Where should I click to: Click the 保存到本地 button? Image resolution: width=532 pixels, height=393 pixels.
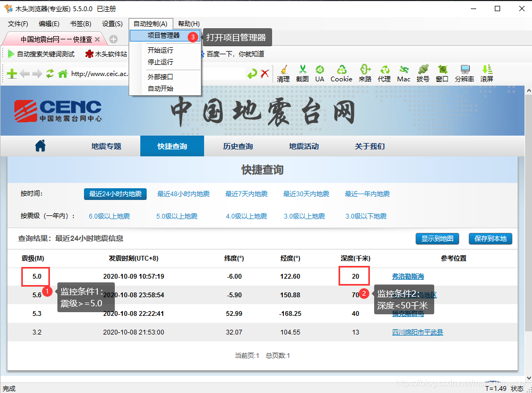tap(491, 239)
